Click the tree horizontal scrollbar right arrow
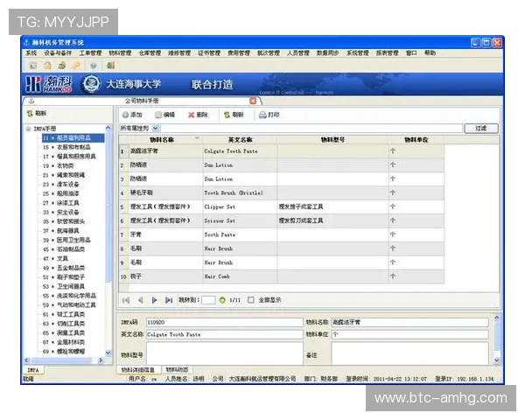Image resolution: width=525 pixels, height=420 pixels. point(101,360)
